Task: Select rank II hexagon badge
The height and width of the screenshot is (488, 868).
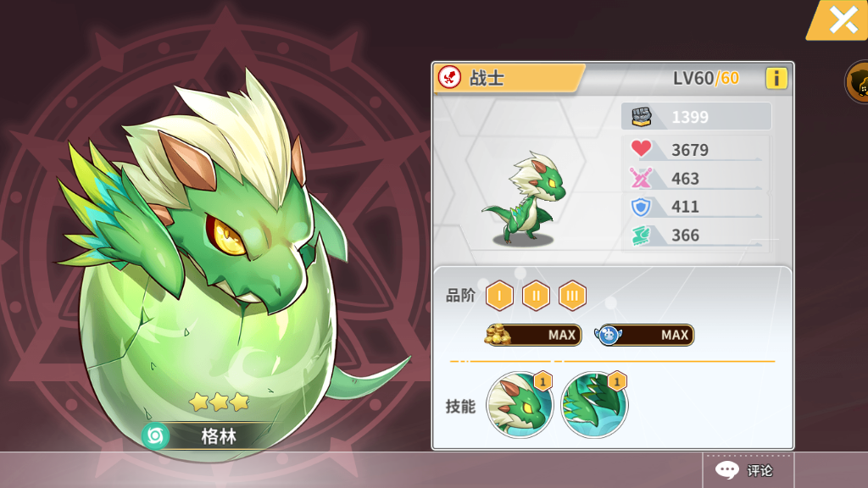Action: pos(536,296)
